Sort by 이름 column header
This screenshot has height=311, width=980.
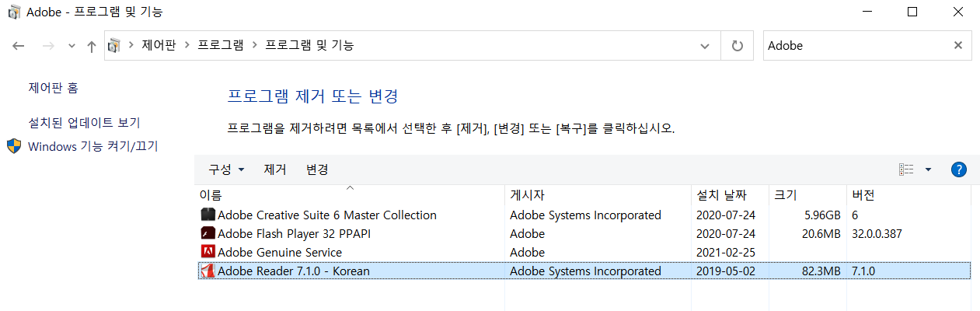(350, 194)
